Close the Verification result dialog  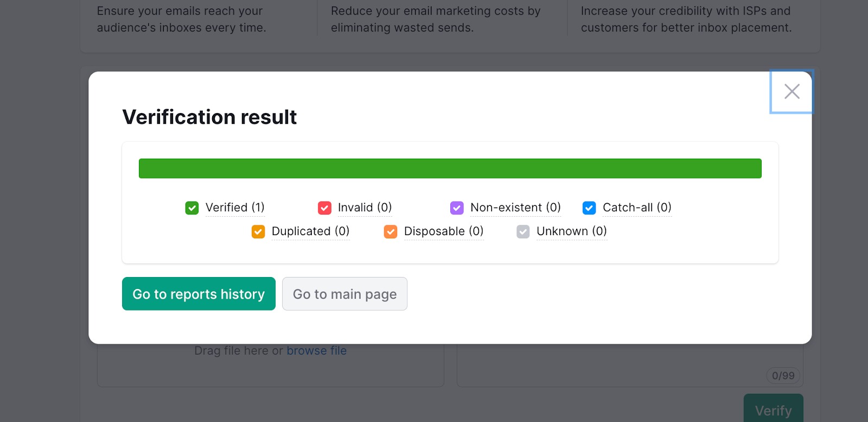click(x=792, y=91)
